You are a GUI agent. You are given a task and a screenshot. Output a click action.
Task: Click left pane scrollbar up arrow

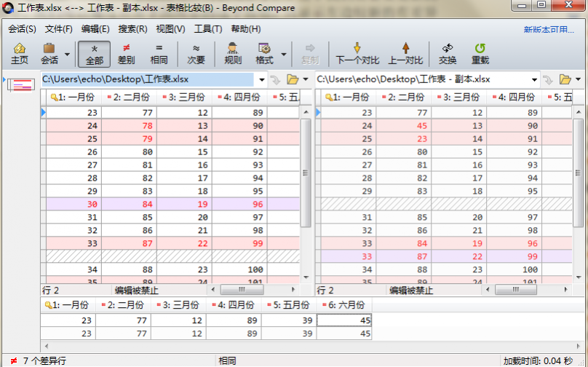(x=306, y=112)
